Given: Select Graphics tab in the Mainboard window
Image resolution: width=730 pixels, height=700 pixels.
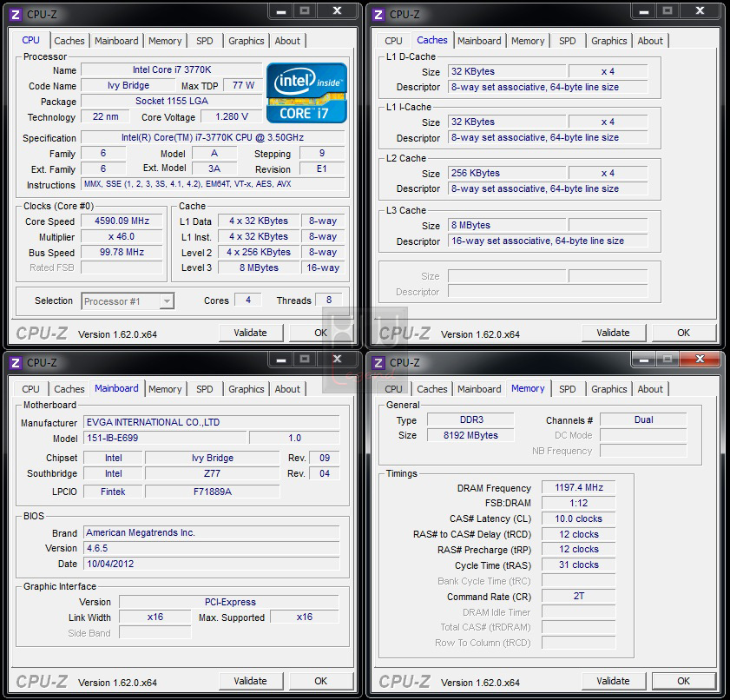Looking at the screenshot, I should coord(247,389).
